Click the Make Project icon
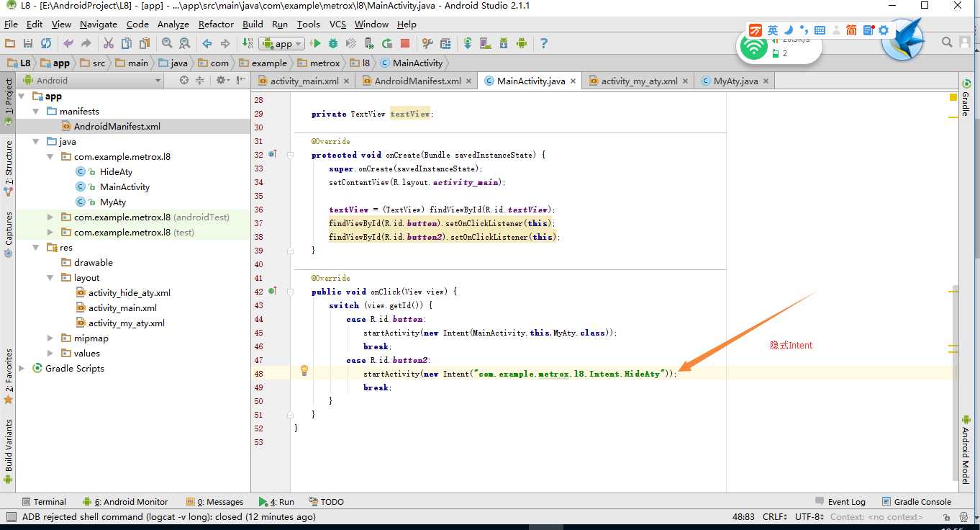 [x=248, y=43]
